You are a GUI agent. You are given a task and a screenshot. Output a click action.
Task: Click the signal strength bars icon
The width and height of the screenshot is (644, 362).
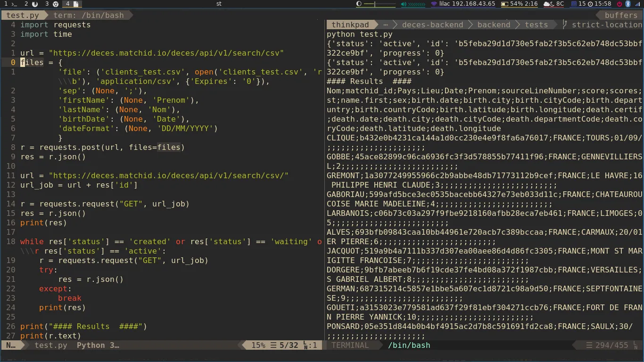637,4
